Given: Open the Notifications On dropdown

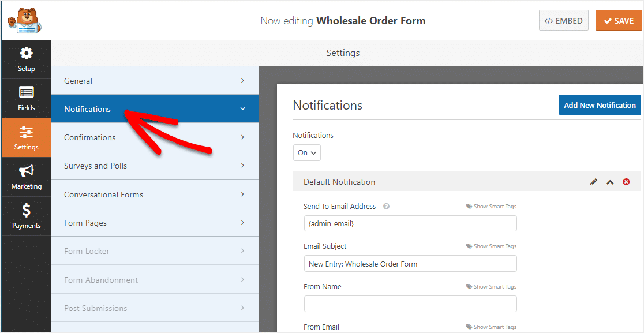Looking at the screenshot, I should 307,152.
